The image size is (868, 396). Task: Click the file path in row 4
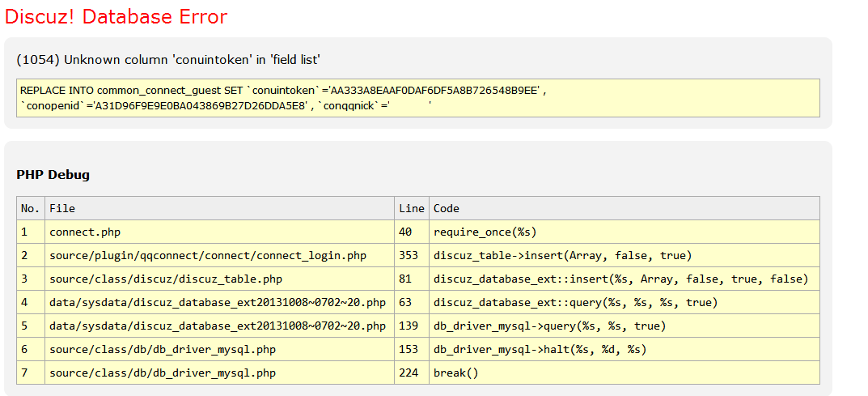click(x=218, y=302)
